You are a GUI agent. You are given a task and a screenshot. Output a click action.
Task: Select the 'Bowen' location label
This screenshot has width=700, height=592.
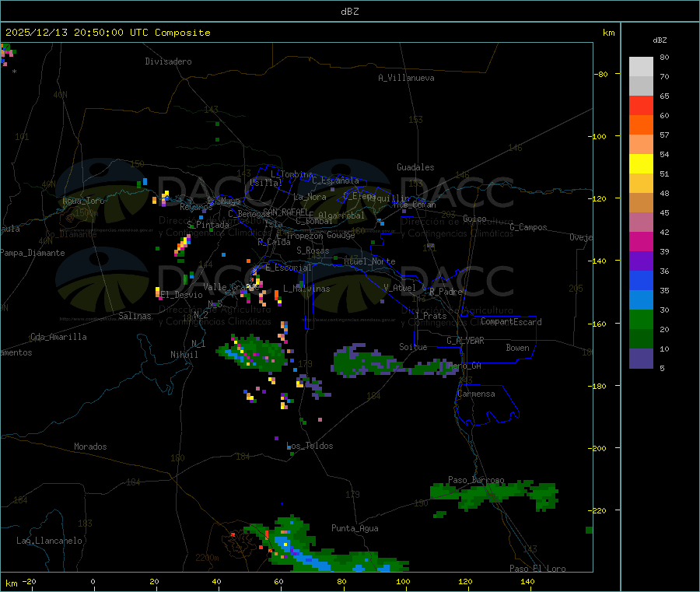[x=518, y=348]
